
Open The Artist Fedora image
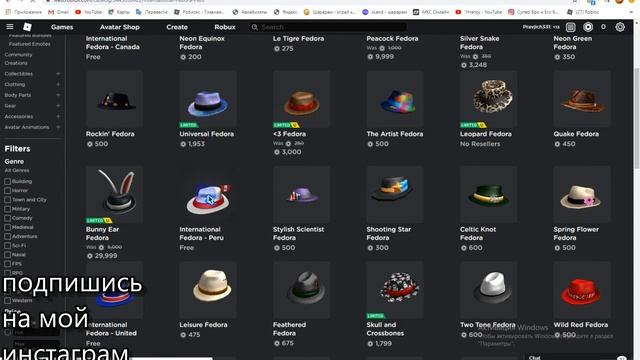click(395, 99)
